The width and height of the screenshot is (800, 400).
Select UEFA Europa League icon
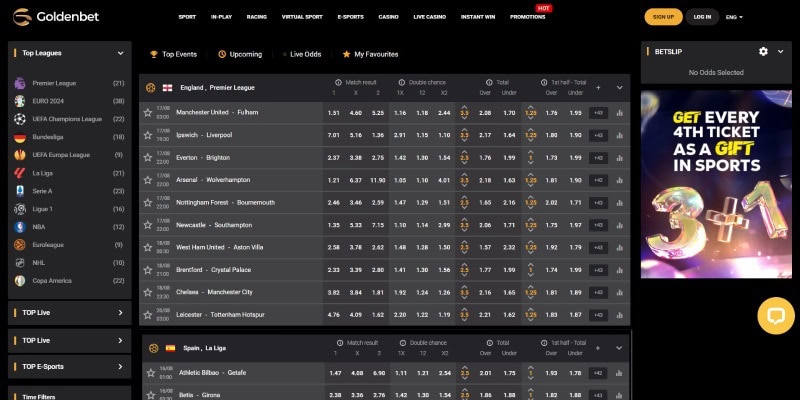(x=20, y=155)
